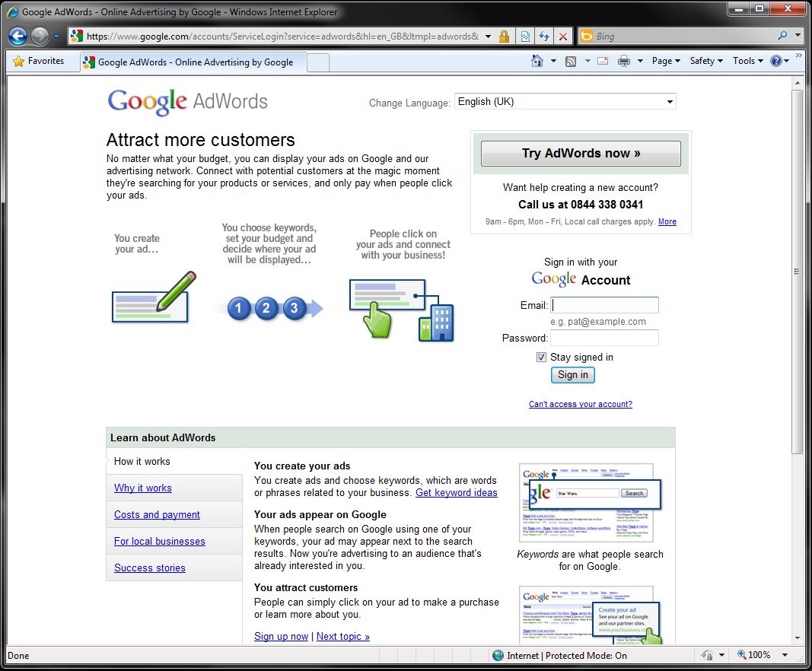This screenshot has height=671, width=812.
Task: Click the phone number 0844 338 0341 text
Action: pyautogui.click(x=607, y=205)
